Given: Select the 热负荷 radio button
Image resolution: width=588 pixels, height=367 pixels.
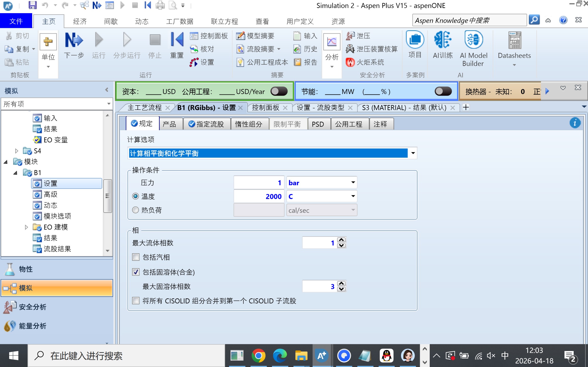Looking at the screenshot, I should (x=135, y=210).
